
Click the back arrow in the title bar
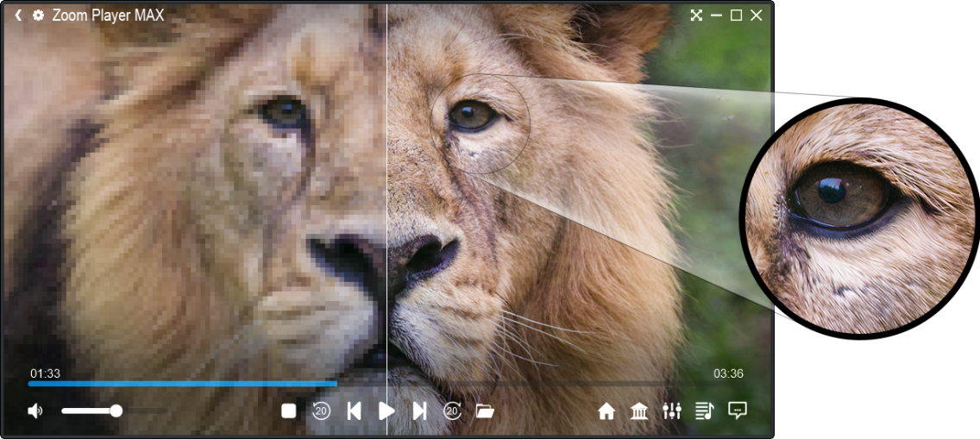[x=19, y=16]
